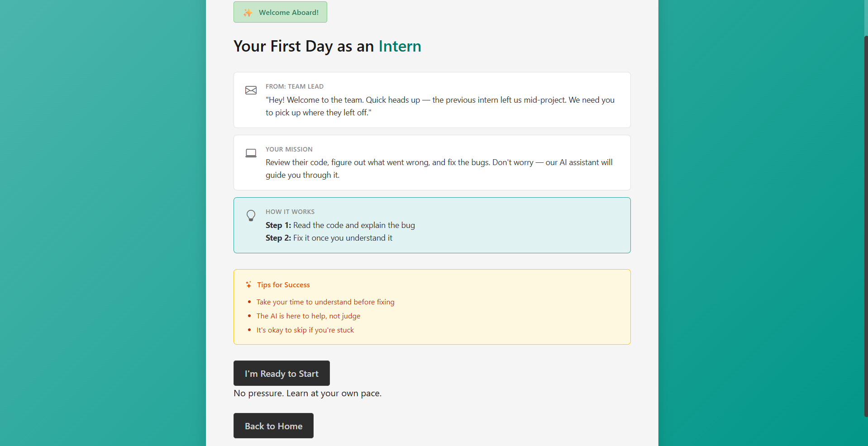Click the HOW IT WORKS label

coord(290,212)
